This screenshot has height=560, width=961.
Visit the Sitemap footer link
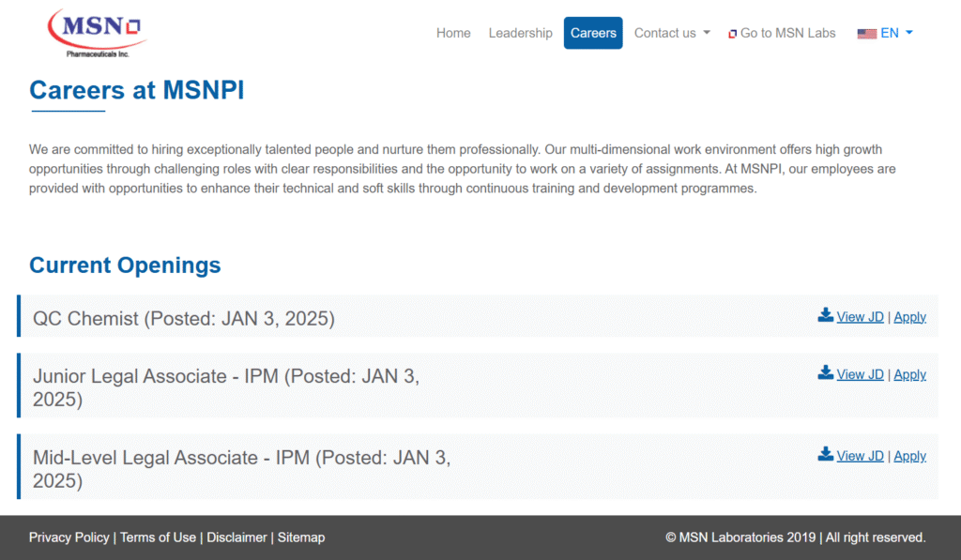(x=301, y=537)
